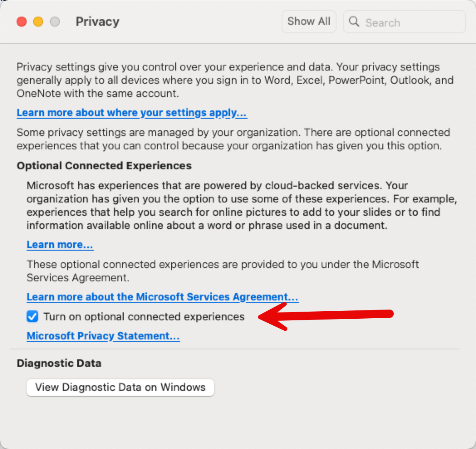Screen dimensions: 476x449
Task: Open the Microsoft Privacy Statement link
Action: (103, 336)
